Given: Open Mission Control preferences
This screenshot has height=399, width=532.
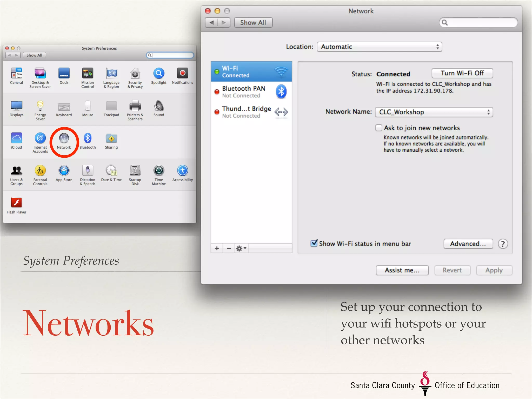Looking at the screenshot, I should click(x=88, y=74).
